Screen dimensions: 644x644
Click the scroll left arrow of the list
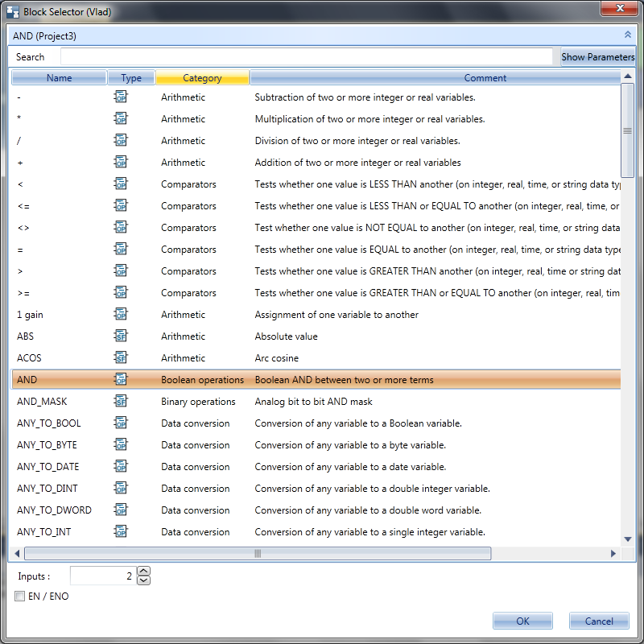point(17,554)
